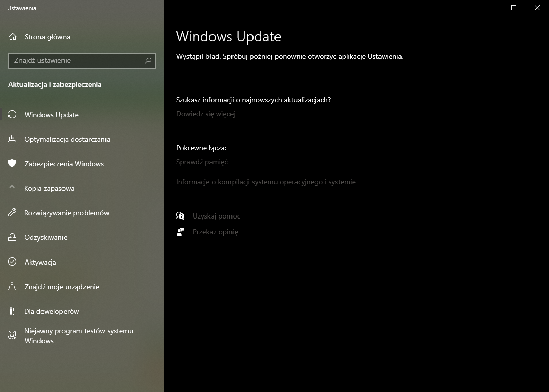
Task: Select Odzyskiwanie in the sidebar
Action: pyautogui.click(x=82, y=237)
